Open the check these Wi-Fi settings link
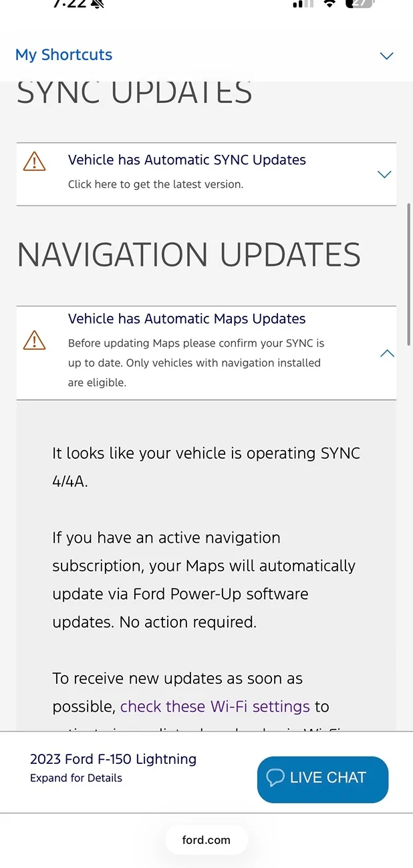Viewport: 413px width, 868px height. point(215,706)
